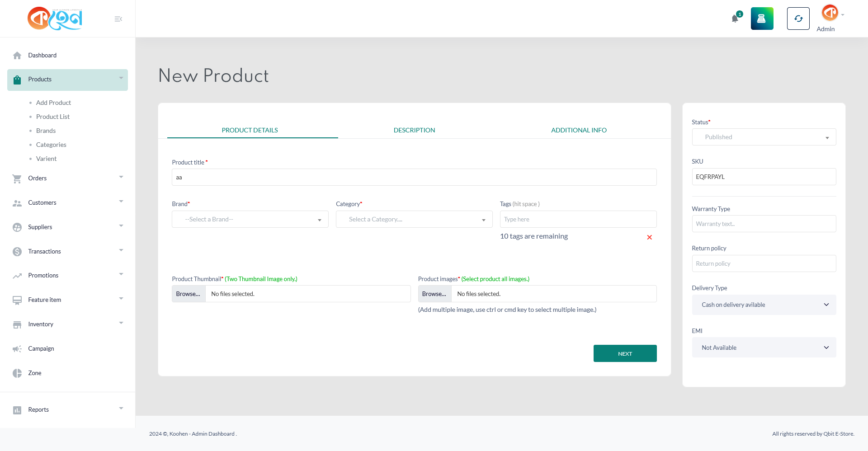Viewport: 868px width, 451px height.
Task: Open Product List in sidebar
Action: pos(53,117)
